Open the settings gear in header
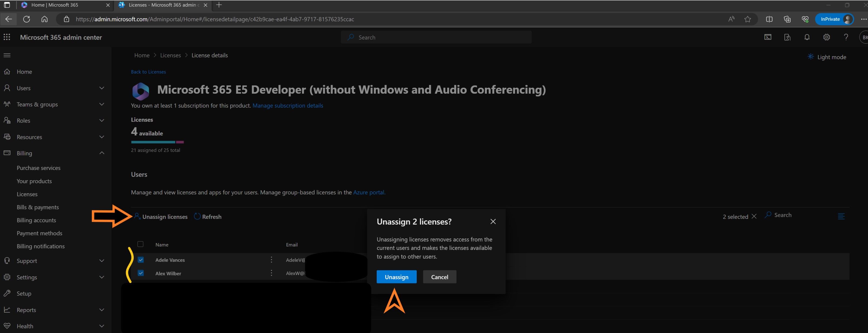Image resolution: width=868 pixels, height=333 pixels. coord(826,37)
